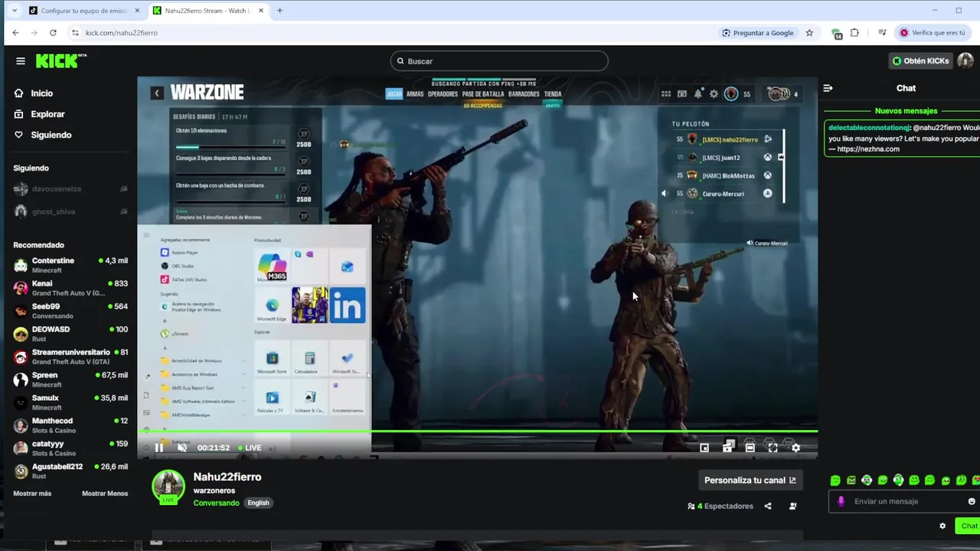
Task: Open recommended channel Agustabell212
Action: click(70, 471)
